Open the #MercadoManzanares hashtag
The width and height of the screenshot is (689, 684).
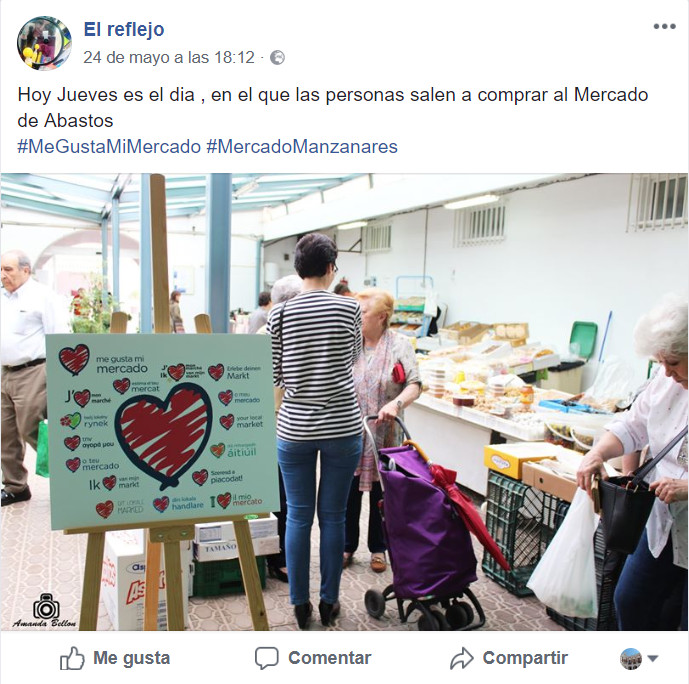pyautogui.click(x=302, y=147)
